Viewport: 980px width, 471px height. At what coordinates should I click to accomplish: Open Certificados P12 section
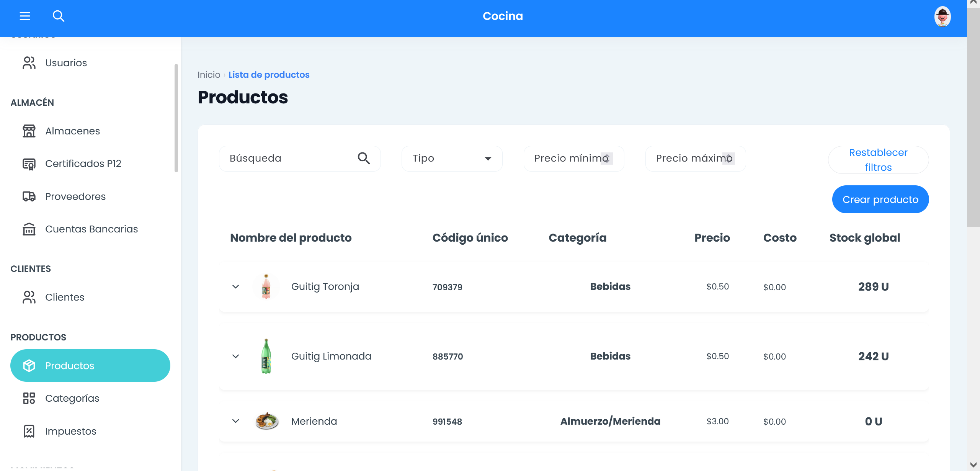point(90,164)
